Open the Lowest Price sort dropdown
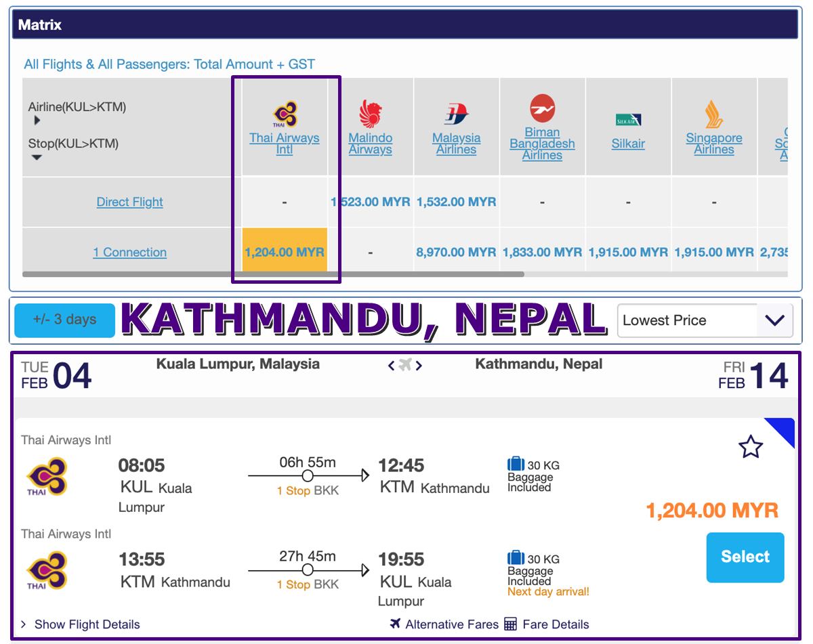813x644 pixels. click(x=705, y=320)
